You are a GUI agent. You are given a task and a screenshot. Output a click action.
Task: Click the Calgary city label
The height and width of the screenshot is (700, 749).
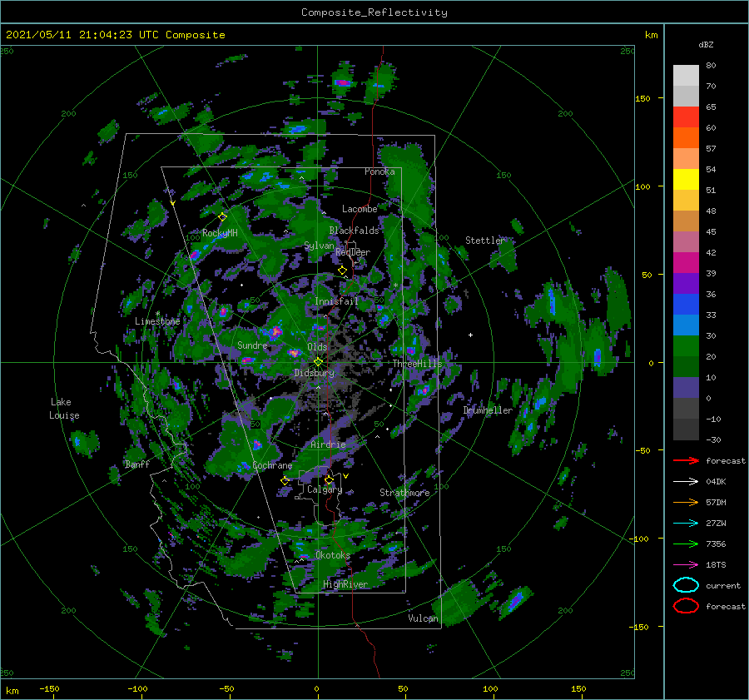click(x=325, y=489)
